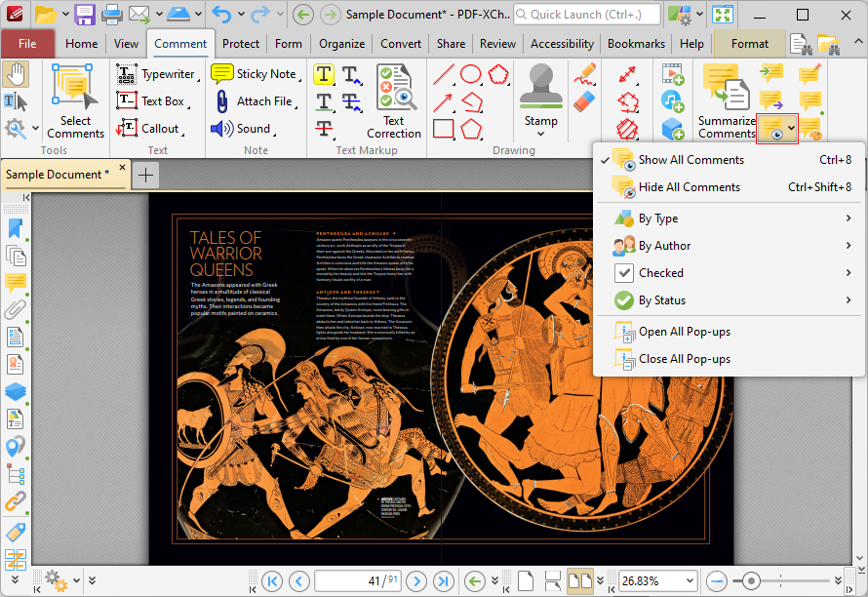Click the vertical scrollbar down arrow
Screen dimensions: 868x597
859,558
